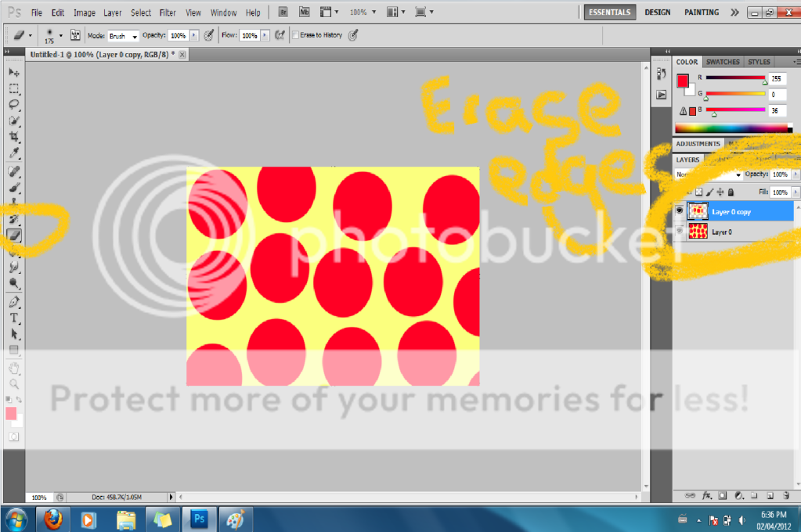Image resolution: width=801 pixels, height=532 pixels.
Task: Click the foreground color swatch in Color panel
Action: (682, 81)
